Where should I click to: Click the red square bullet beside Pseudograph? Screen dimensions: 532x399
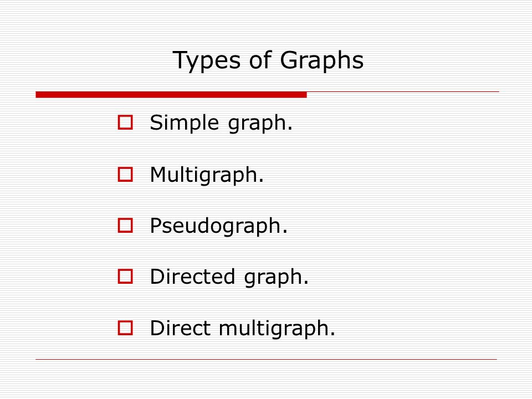click(125, 226)
